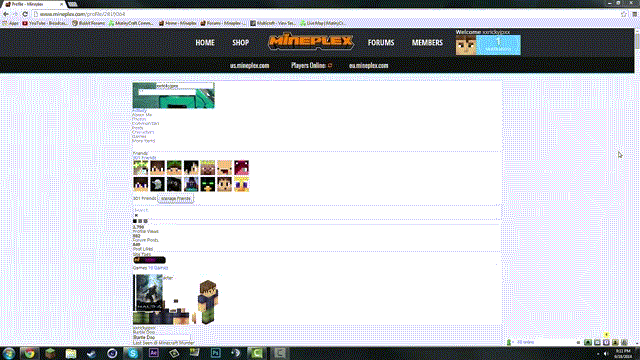Open the Apps bookmark shortcut
Screen dimensions: 640x360
point(11,23)
